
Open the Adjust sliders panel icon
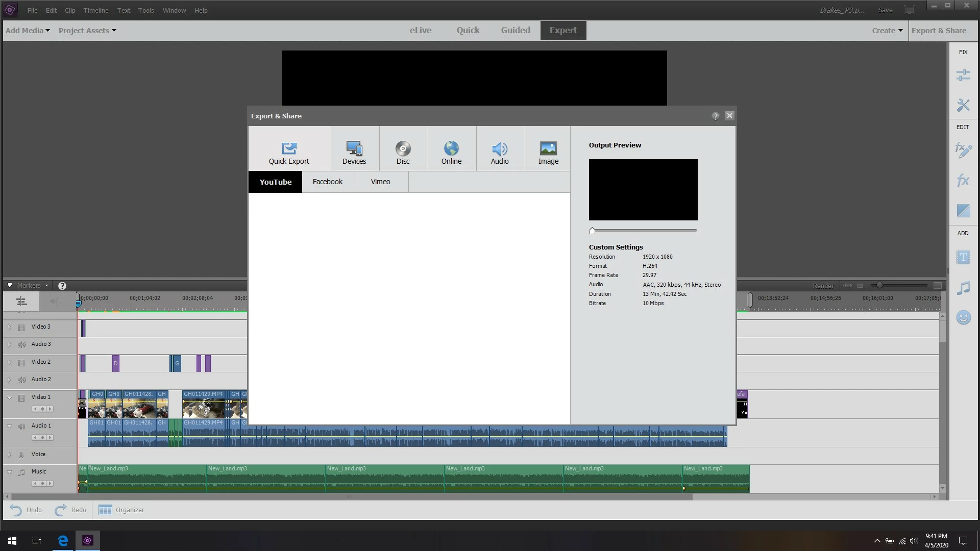963,76
